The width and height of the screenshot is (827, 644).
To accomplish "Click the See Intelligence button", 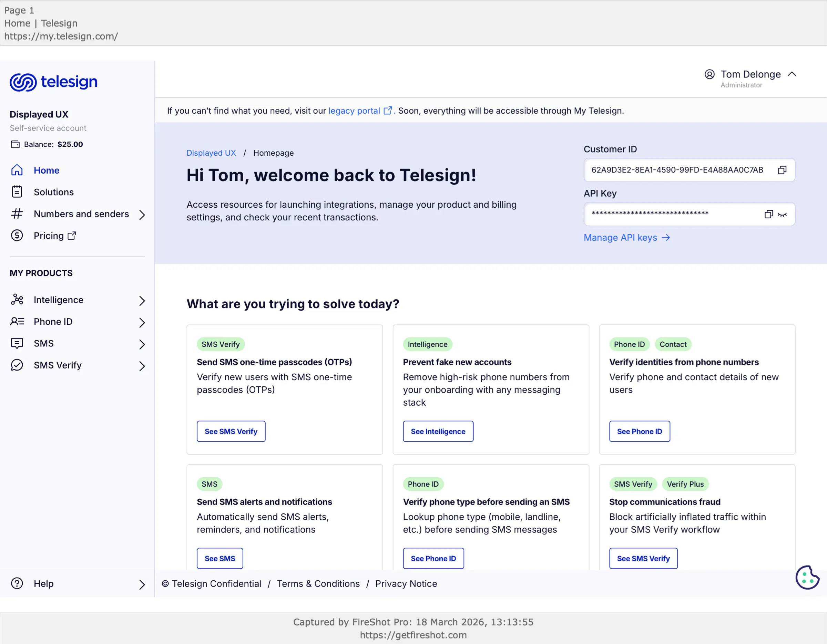I will tap(438, 431).
